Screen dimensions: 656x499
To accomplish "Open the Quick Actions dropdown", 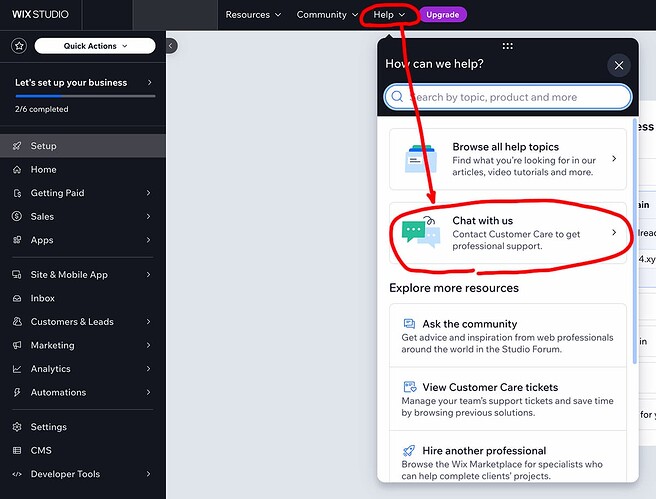I will 95,46.
